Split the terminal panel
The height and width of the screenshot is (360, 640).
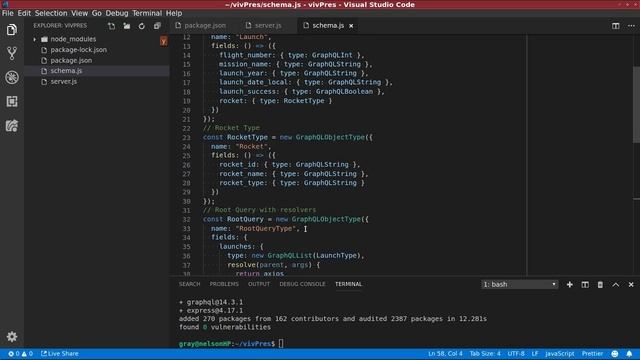[x=585, y=284]
